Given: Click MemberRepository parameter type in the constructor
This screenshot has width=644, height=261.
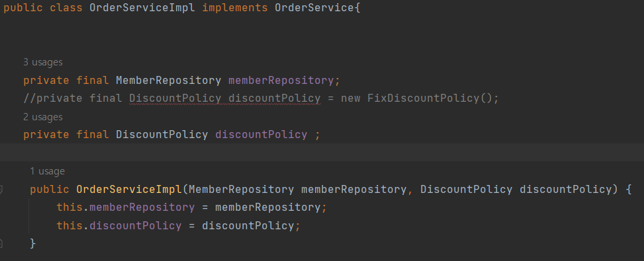Looking at the screenshot, I should (242, 190).
